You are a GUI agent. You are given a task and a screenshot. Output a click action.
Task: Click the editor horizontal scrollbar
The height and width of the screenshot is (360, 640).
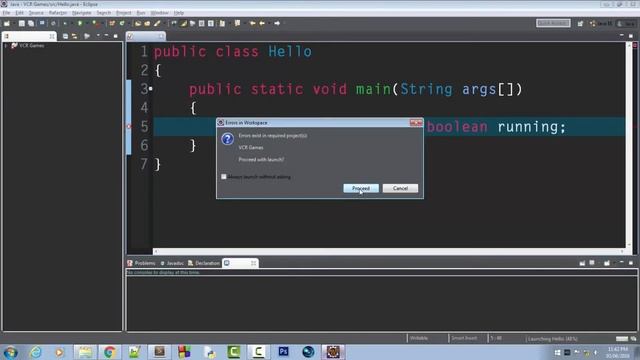[x=389, y=251]
